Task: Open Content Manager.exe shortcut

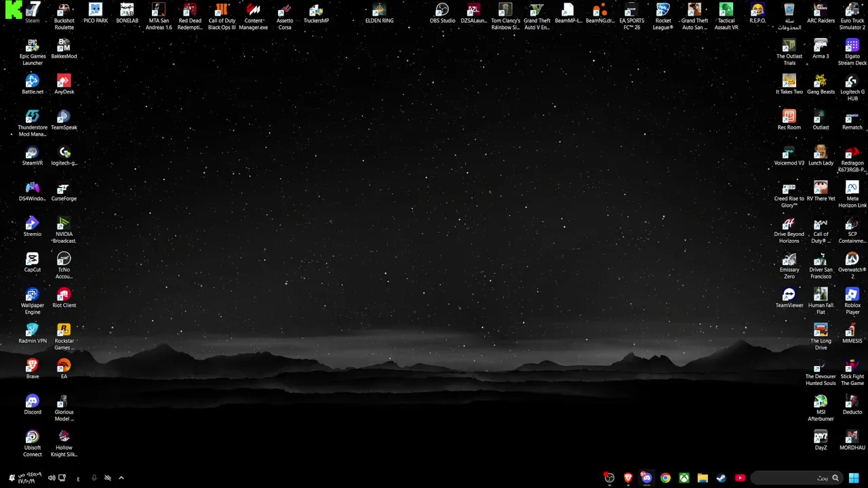Action: pyautogui.click(x=254, y=16)
